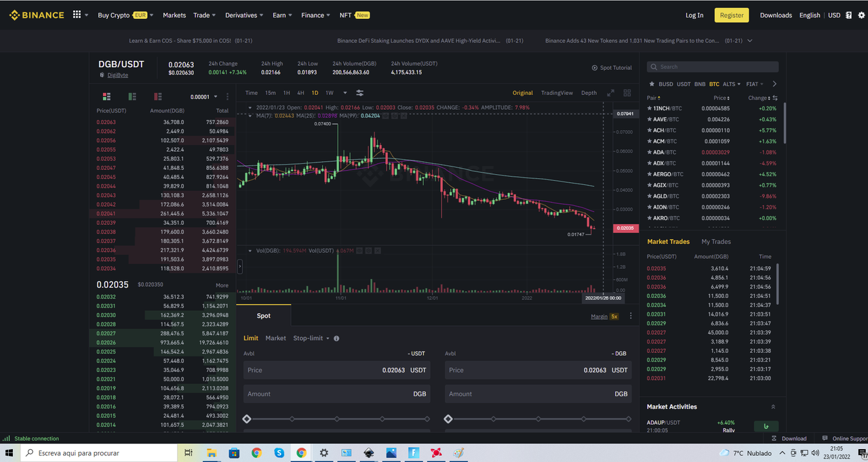Open the ALTS market dropdown
Viewport: 868px width, 462px height.
pos(732,84)
